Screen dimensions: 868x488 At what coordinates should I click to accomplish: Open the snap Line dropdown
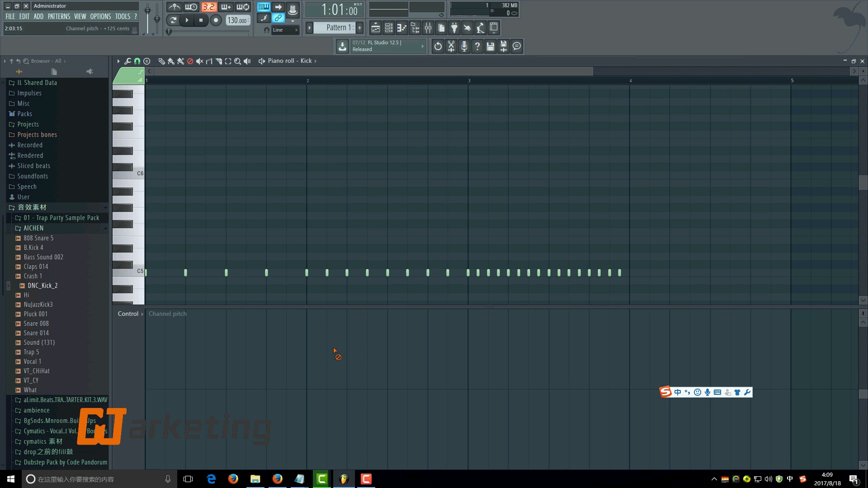pos(285,30)
